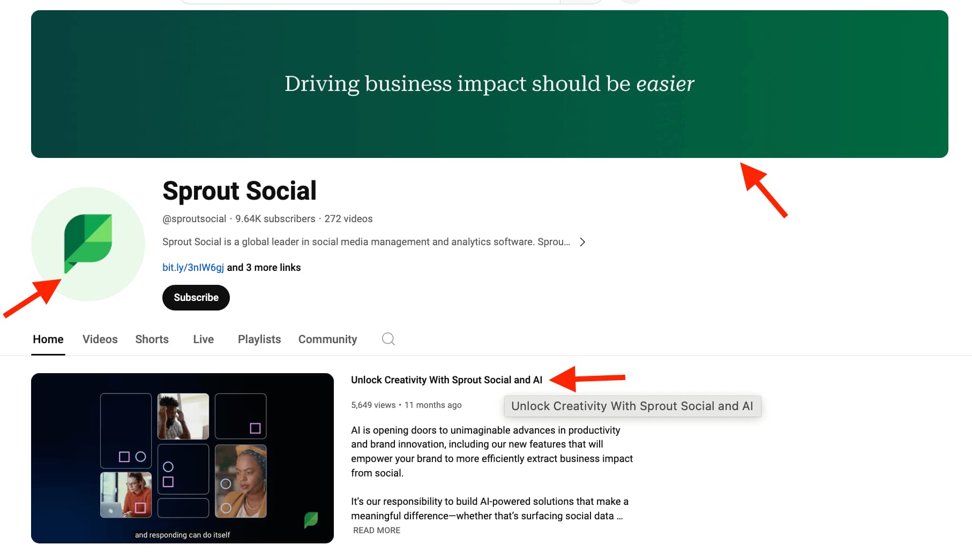Open the Playlists tab
This screenshot has width=972, height=560.
pyautogui.click(x=259, y=339)
